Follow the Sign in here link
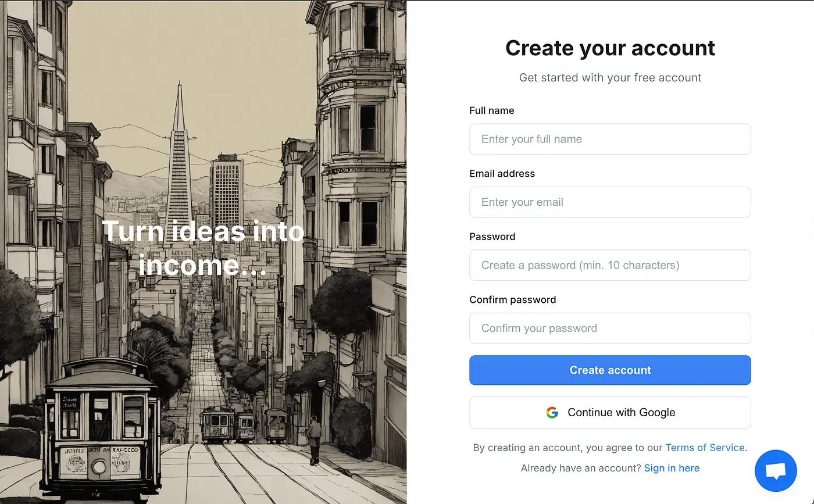 pos(672,468)
